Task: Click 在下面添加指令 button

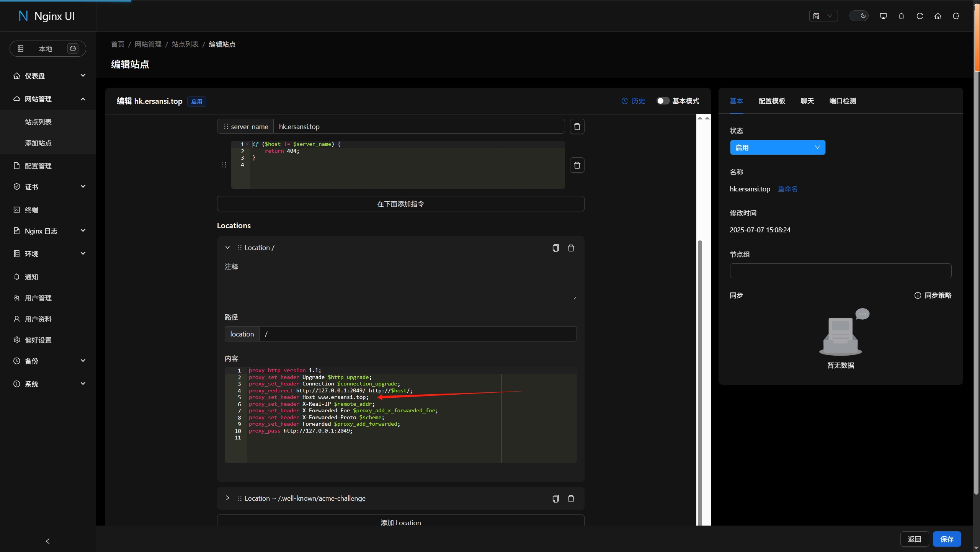Action: pyautogui.click(x=400, y=204)
